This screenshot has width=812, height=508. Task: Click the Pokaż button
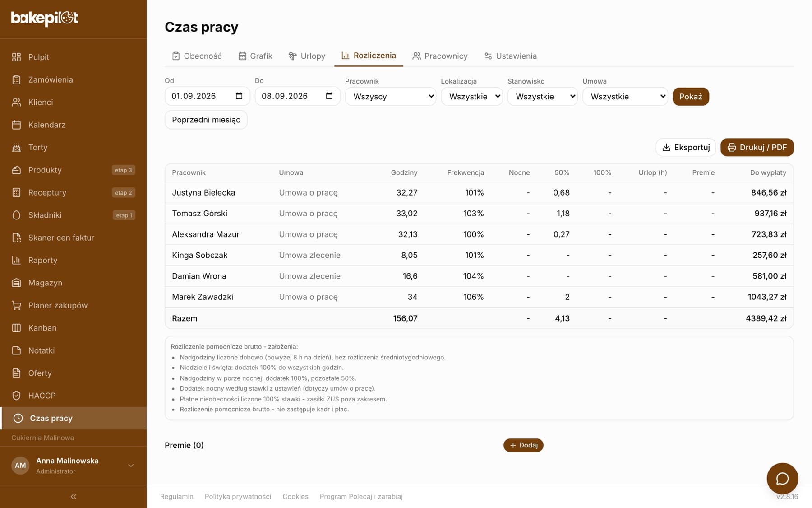tap(691, 97)
